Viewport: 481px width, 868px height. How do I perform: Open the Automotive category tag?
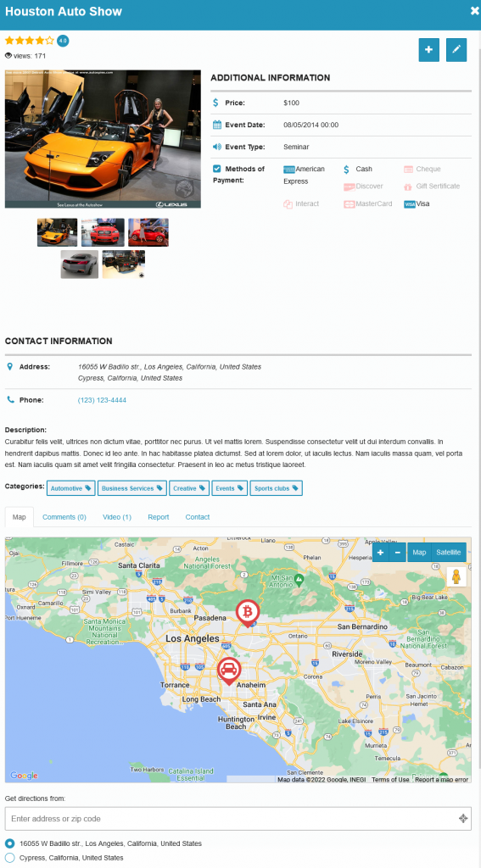point(71,488)
